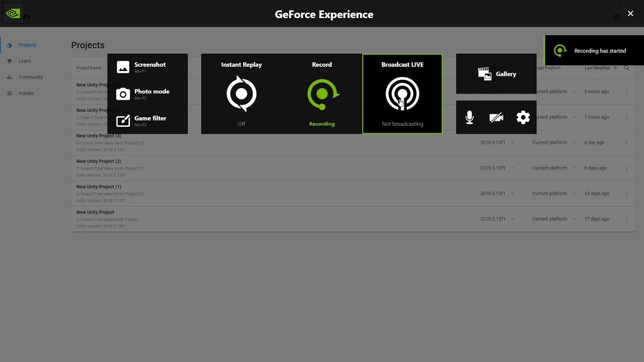
Task: Toggle the camera in the overlay
Action: pyautogui.click(x=496, y=118)
